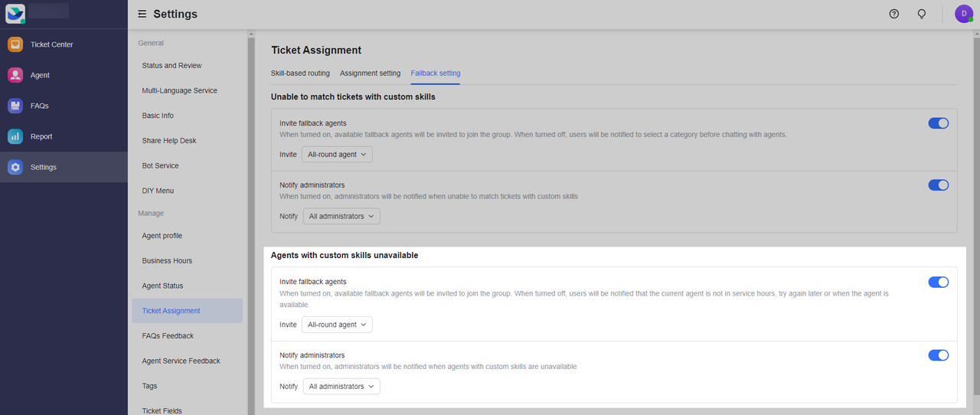Select the Fallback setting tab
The image size is (980, 415).
436,74
